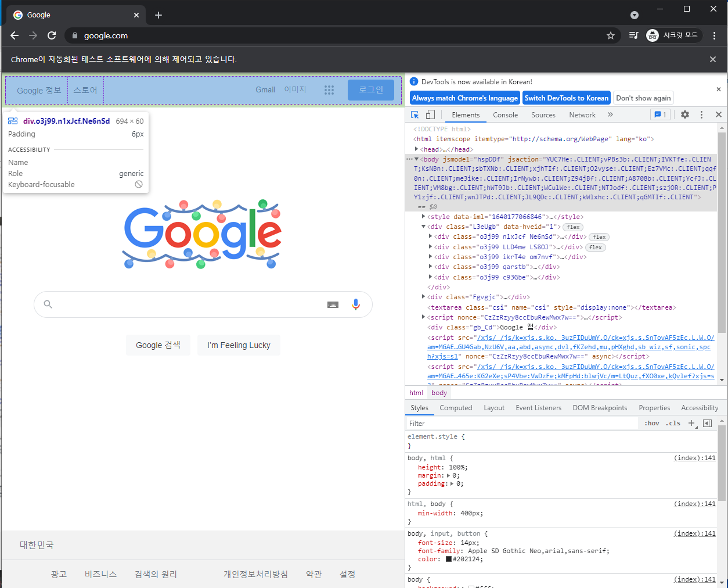The width and height of the screenshot is (728, 588).
Task: Click the Google holiday doodle logo
Action: [202, 235]
